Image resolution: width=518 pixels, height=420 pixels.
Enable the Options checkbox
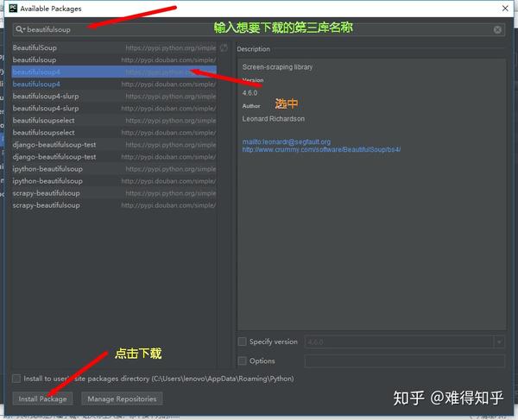[x=242, y=360]
